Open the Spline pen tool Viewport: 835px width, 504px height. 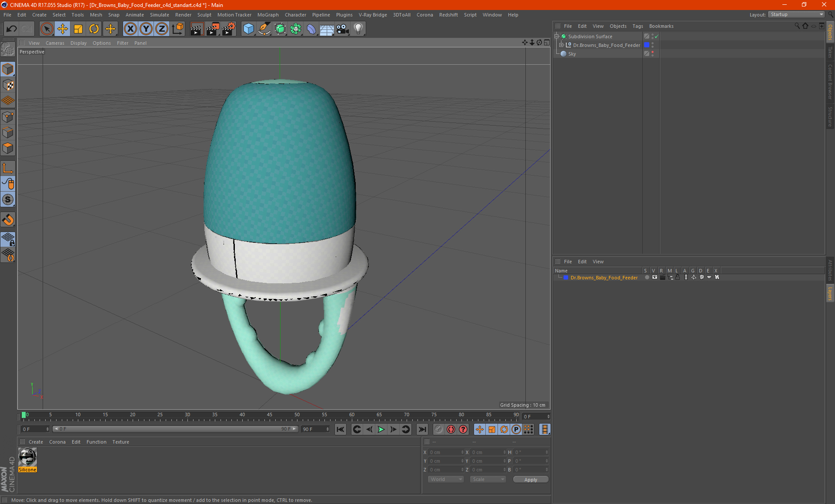264,29
